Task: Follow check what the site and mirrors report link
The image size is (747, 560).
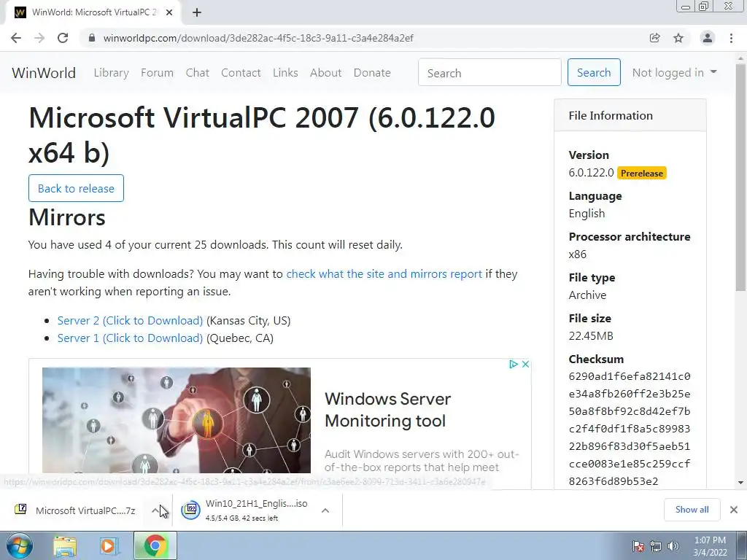Action: [x=384, y=274]
